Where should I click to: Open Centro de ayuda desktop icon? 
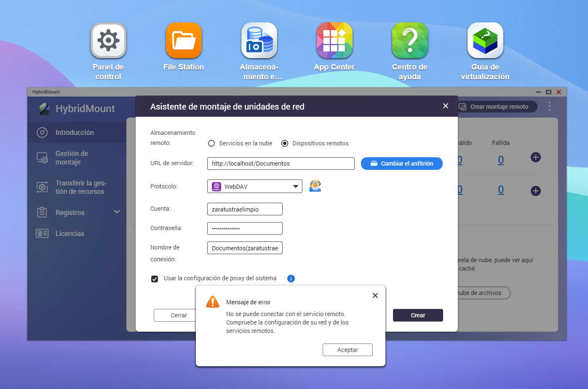click(x=410, y=41)
